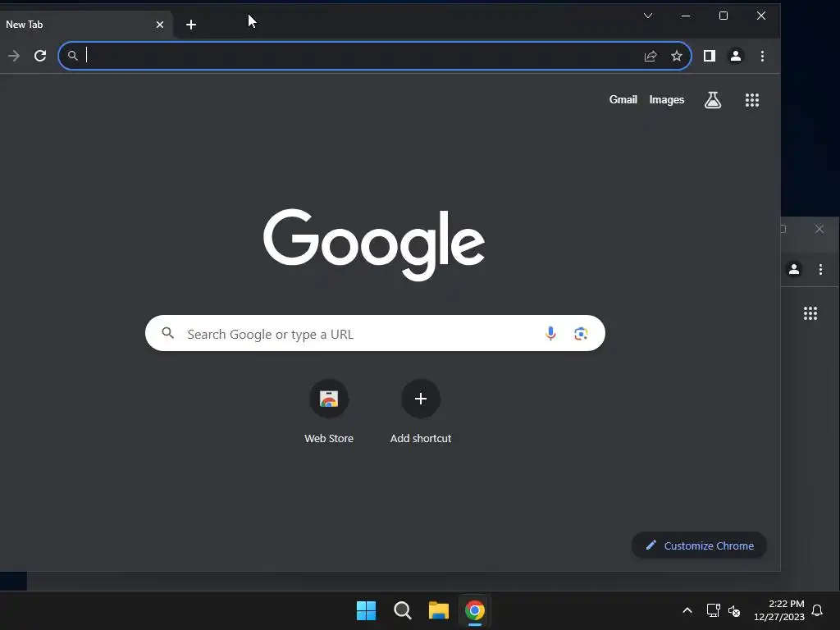This screenshot has width=840, height=630.
Task: Click the address bar search icon
Action: click(73, 56)
